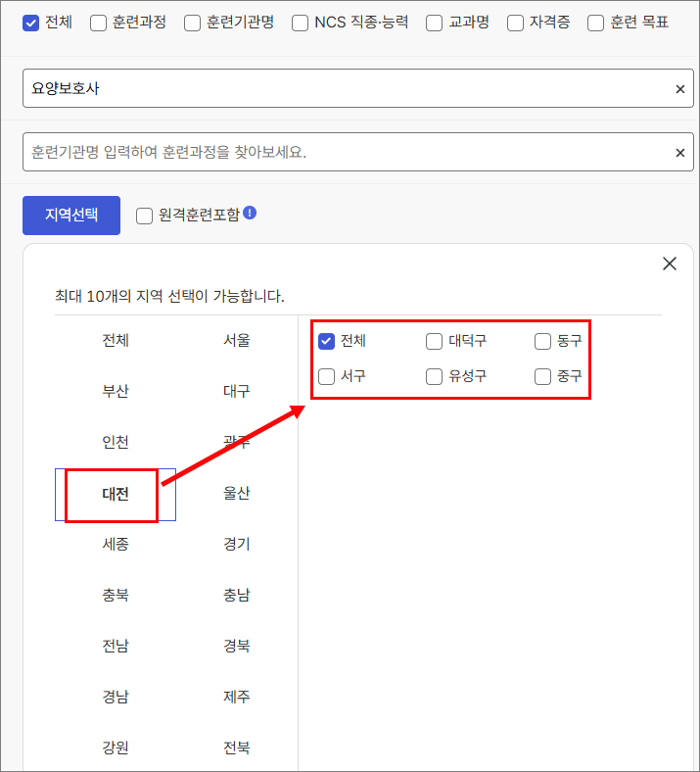Check the 유성구 district checkbox

pyautogui.click(x=435, y=376)
